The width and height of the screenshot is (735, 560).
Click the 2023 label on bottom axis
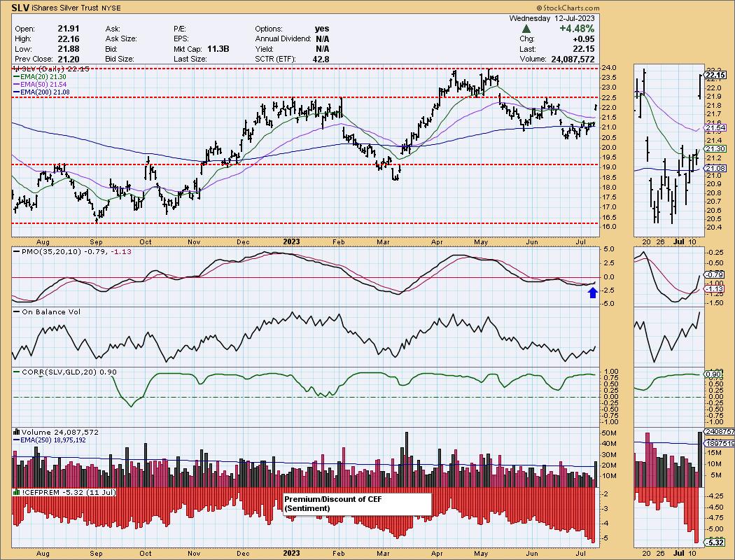(x=291, y=553)
